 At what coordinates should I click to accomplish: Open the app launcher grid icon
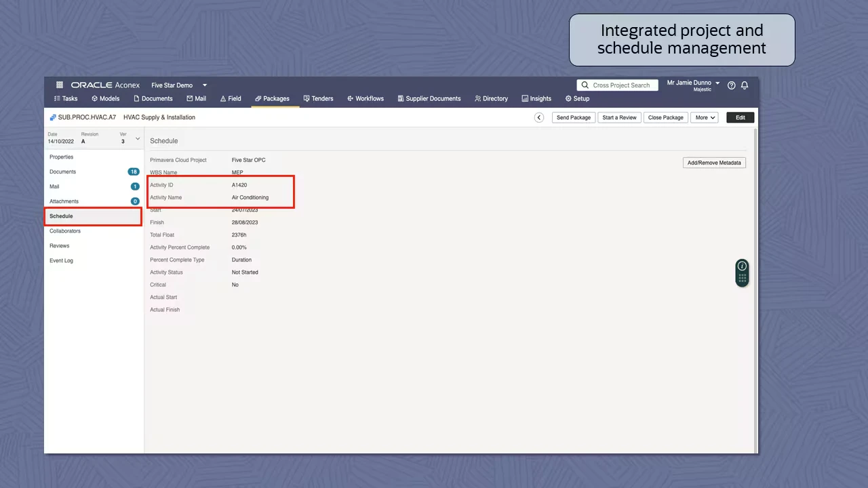pos(60,85)
